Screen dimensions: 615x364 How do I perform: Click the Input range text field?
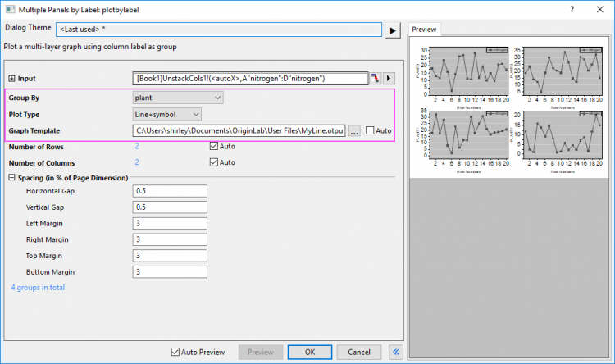coord(250,79)
